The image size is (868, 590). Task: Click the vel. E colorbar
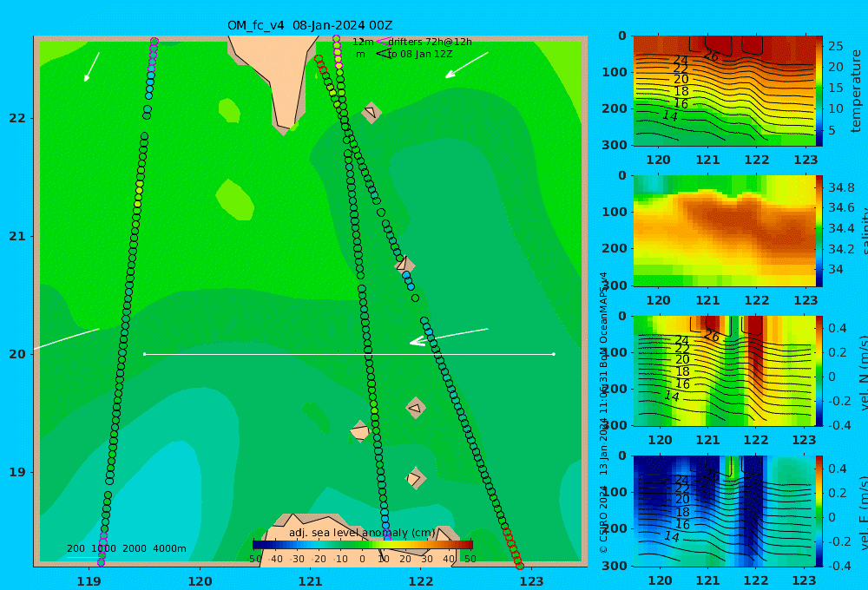point(819,511)
